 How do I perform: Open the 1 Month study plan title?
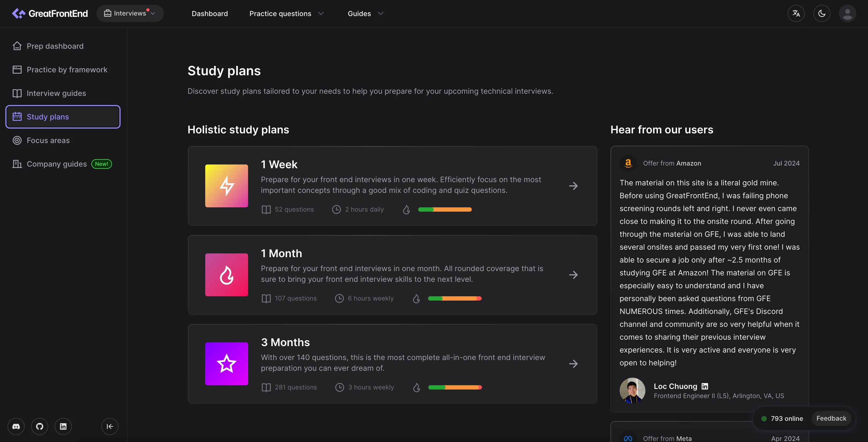tap(282, 253)
